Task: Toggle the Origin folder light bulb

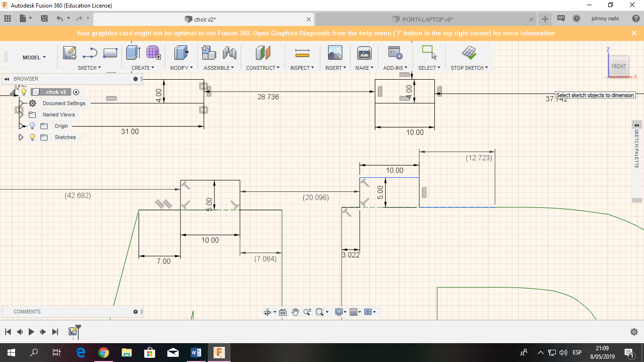Action: [x=32, y=126]
